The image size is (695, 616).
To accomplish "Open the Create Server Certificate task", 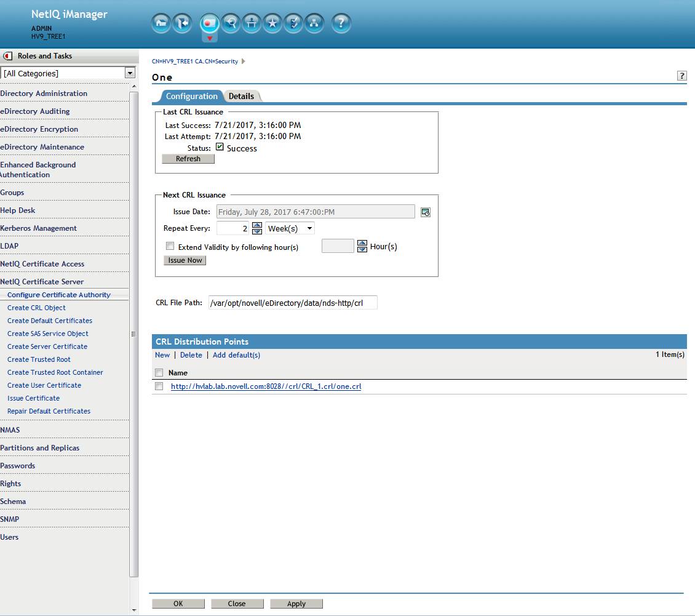I will pos(47,346).
